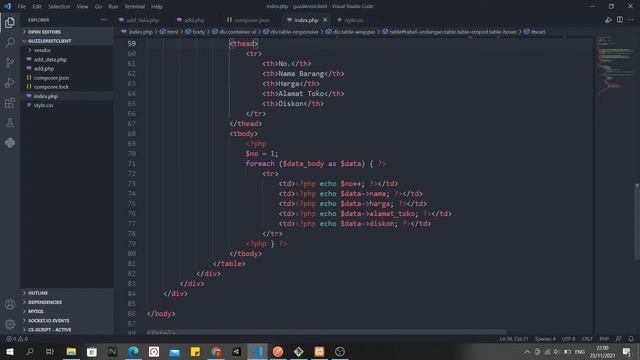Click the open changes icon left of Split Editor
Screen dimensions: 640x360
608,20
